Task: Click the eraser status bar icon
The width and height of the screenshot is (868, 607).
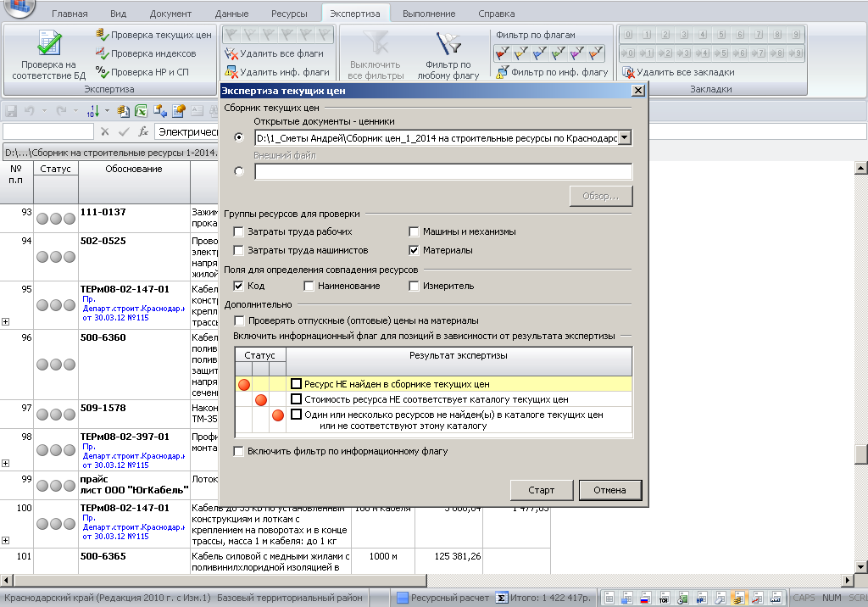Action: coord(720,599)
